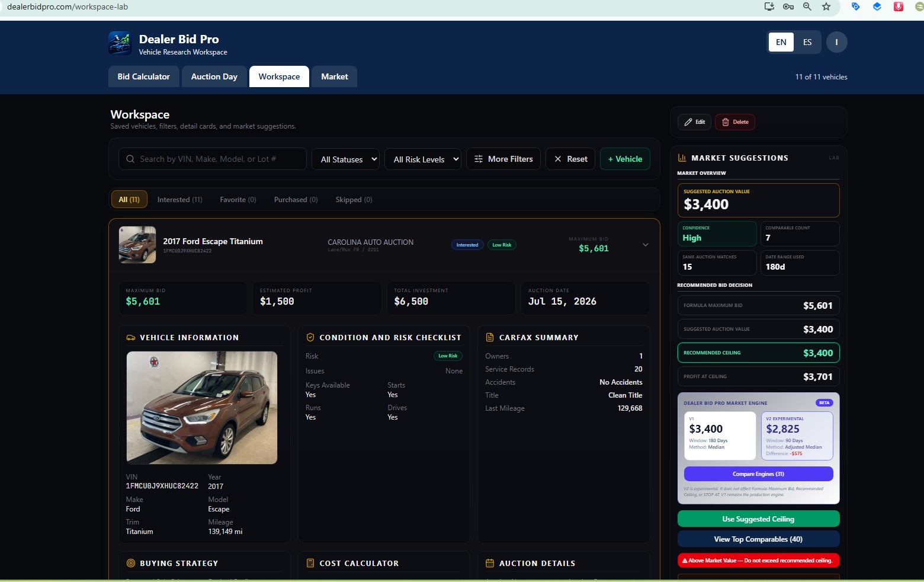924x582 pixels.
Task: Click the Above Market Value warning banner
Action: click(758, 560)
